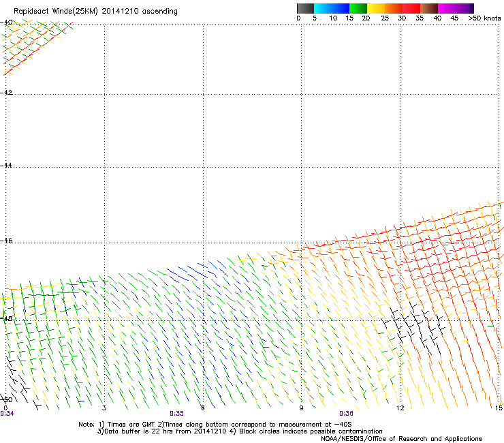Click the brown 35-40 knots color band

click(429, 8)
